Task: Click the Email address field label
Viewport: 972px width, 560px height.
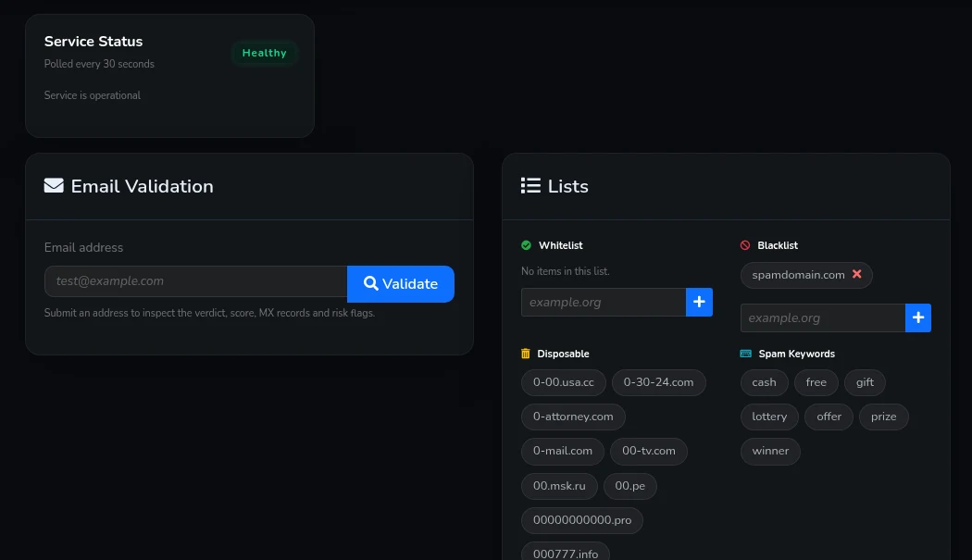Action: coord(83,247)
